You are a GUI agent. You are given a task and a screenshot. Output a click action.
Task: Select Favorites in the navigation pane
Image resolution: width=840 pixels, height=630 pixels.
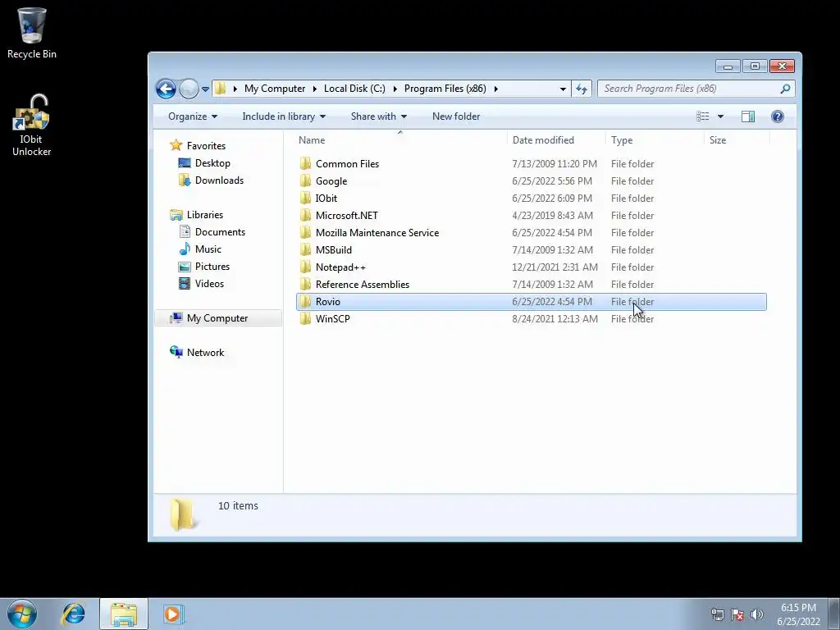tap(206, 146)
